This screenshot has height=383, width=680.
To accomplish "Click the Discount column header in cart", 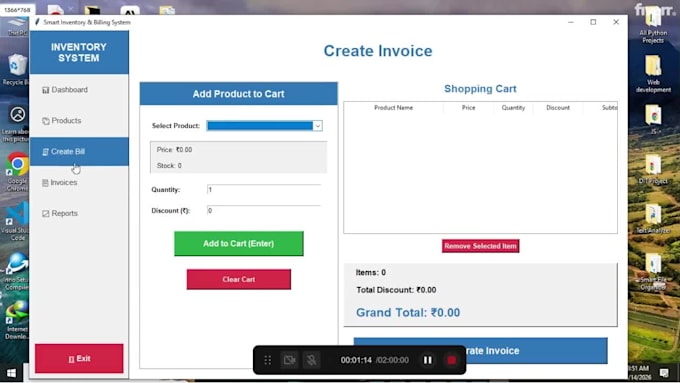I will coord(558,108).
